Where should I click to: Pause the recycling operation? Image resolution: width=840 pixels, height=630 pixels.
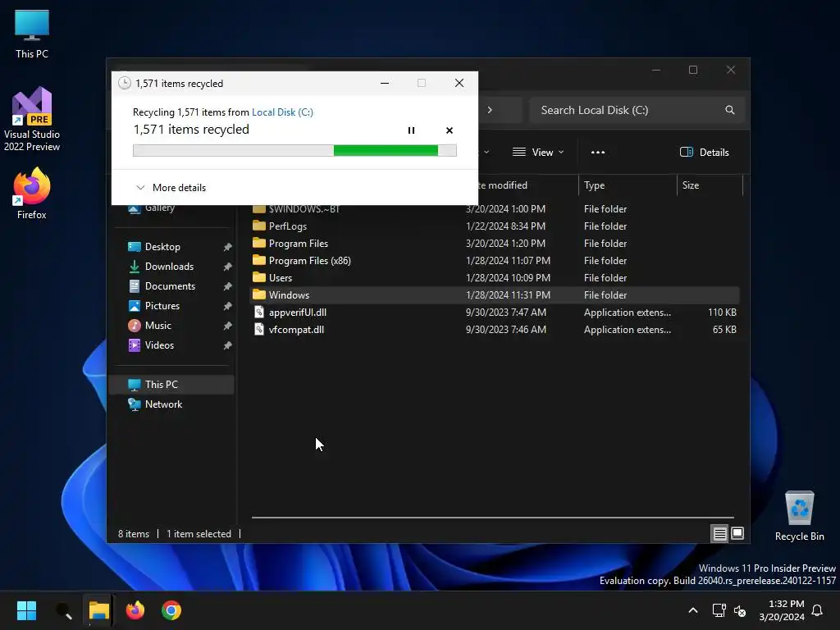pos(411,130)
